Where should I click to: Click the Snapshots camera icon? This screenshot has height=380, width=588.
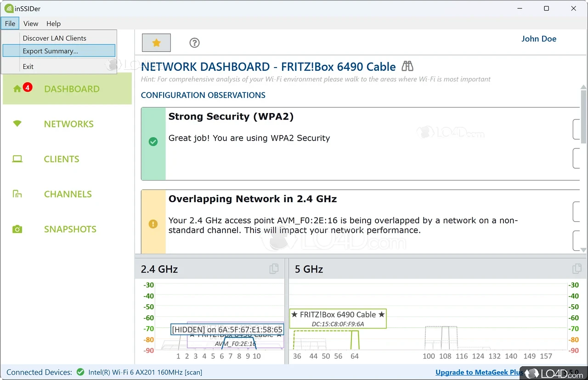[17, 229]
